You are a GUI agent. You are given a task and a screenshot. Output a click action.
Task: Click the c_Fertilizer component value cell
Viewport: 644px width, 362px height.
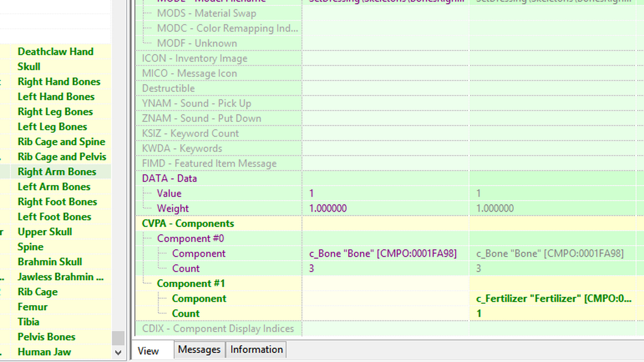[553, 298]
